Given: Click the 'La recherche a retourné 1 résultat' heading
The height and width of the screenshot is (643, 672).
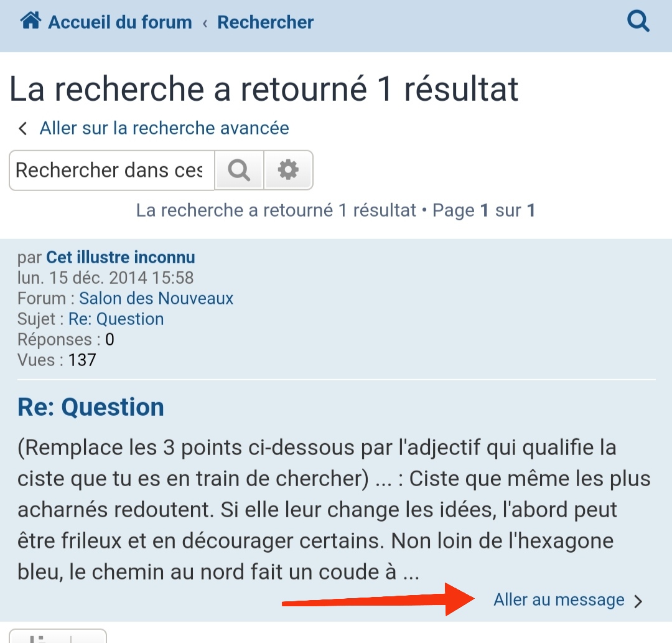Looking at the screenshot, I should [x=264, y=89].
